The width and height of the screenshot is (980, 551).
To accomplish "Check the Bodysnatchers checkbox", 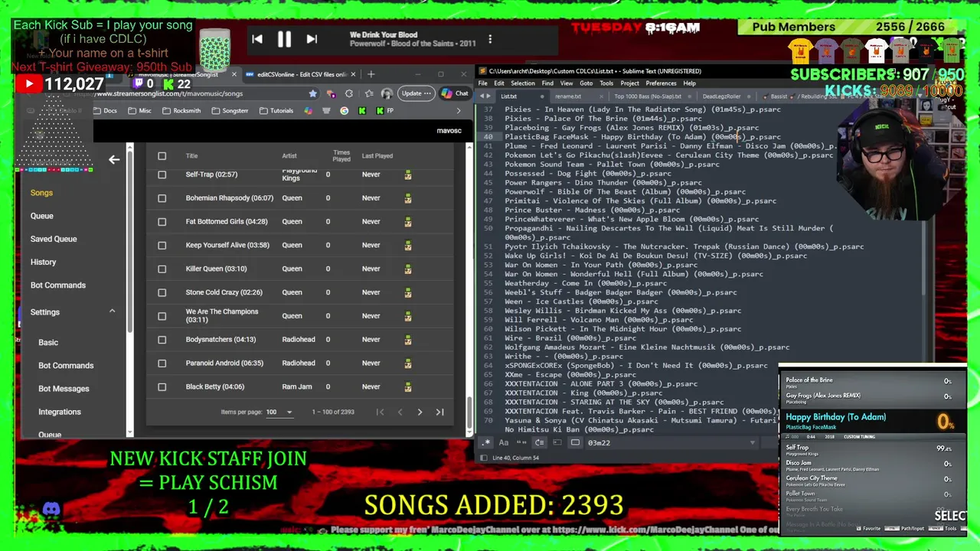I will point(162,340).
